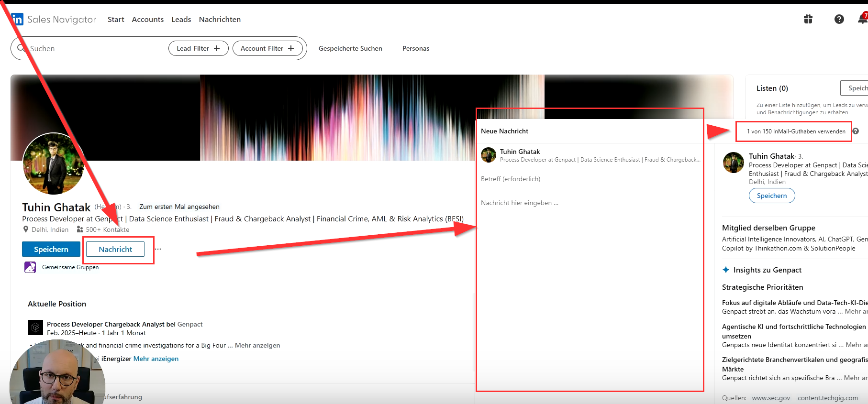Click the 'Aktuelle Position' heading
Screen dimensions: 868x404
(x=57, y=304)
